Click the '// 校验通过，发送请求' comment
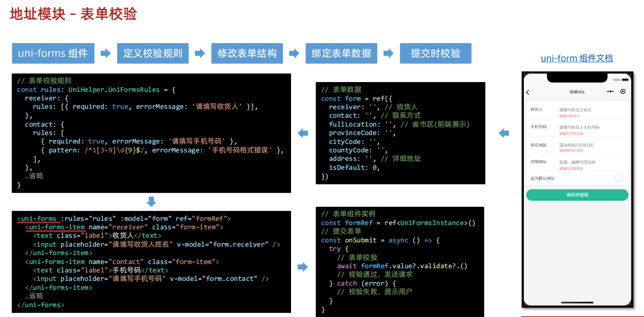Viewport: 644px width, 317px height. coord(375,274)
